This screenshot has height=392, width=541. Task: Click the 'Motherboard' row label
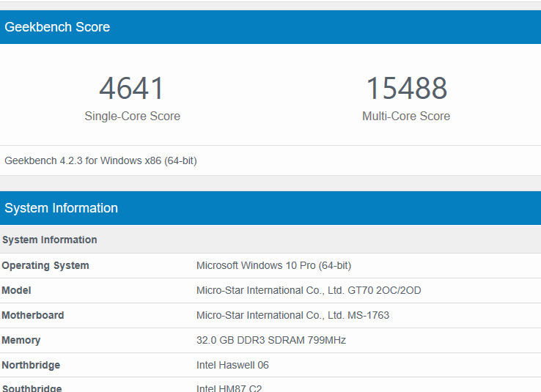tap(33, 315)
